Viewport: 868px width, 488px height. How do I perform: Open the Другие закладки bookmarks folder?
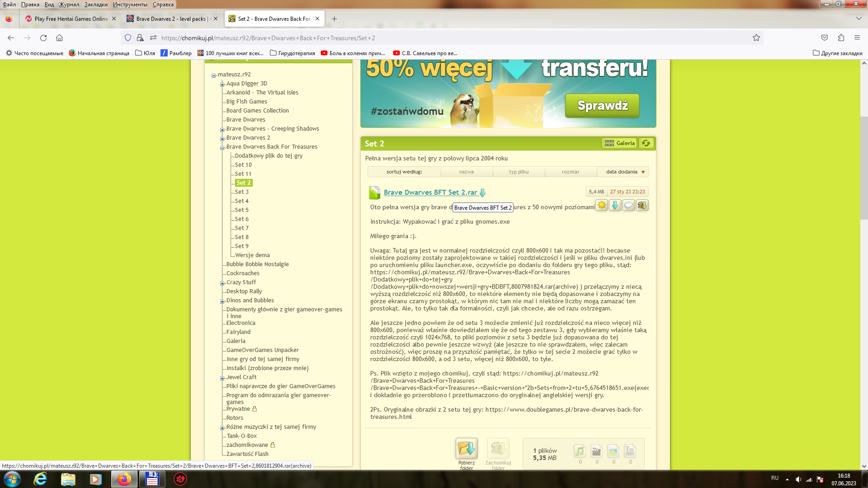pyautogui.click(x=838, y=53)
